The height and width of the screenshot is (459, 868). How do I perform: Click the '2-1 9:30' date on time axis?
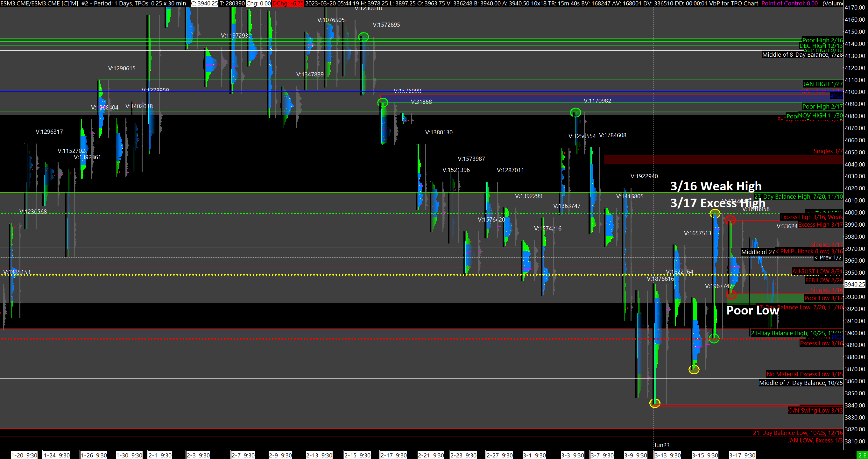(x=160, y=455)
